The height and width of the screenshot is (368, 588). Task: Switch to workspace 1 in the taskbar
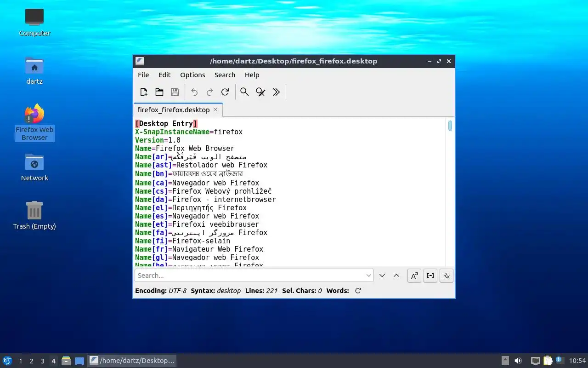click(20, 361)
